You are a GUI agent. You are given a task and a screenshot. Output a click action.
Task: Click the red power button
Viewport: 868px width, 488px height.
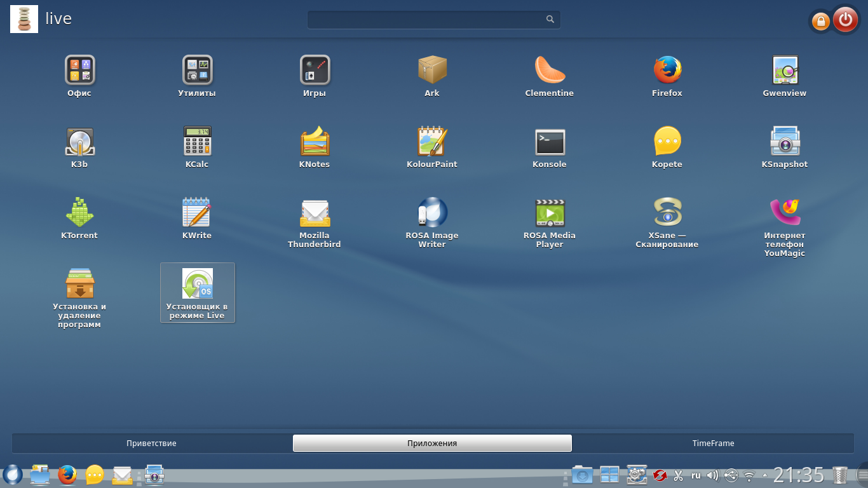click(845, 20)
